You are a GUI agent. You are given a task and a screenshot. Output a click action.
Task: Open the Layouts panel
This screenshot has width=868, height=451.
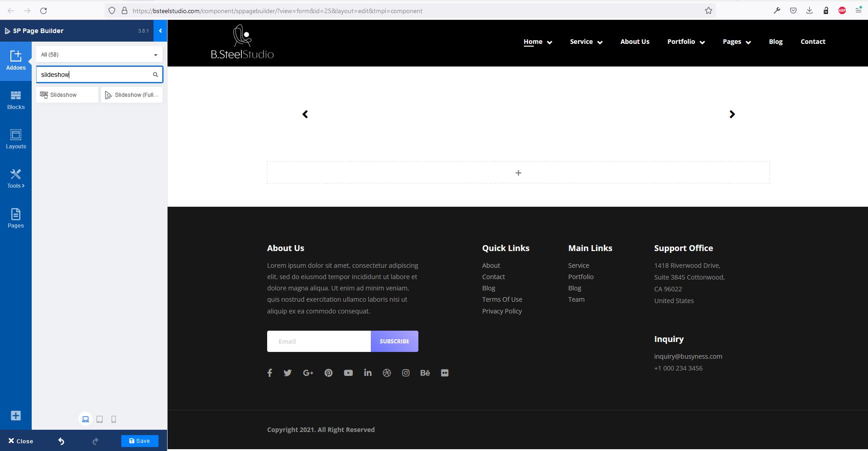16,138
